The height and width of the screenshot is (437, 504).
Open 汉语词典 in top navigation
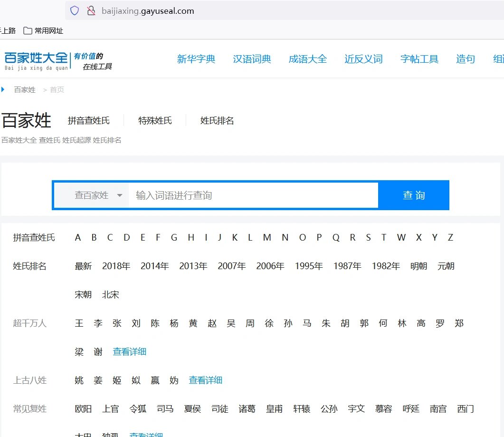pyautogui.click(x=252, y=59)
